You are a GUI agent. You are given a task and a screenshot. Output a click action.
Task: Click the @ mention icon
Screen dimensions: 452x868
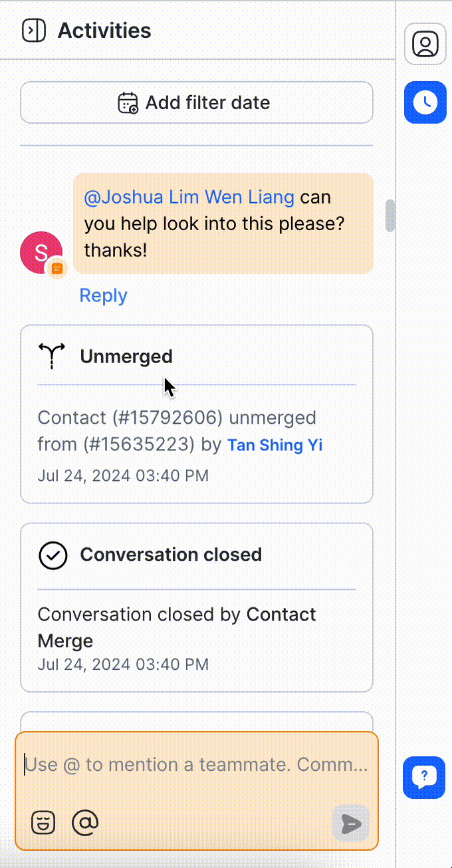(85, 823)
